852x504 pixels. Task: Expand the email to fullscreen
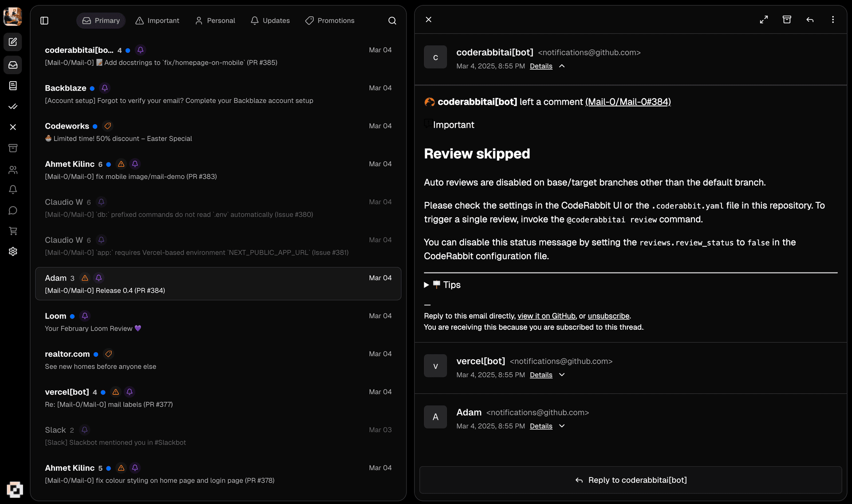coord(764,20)
